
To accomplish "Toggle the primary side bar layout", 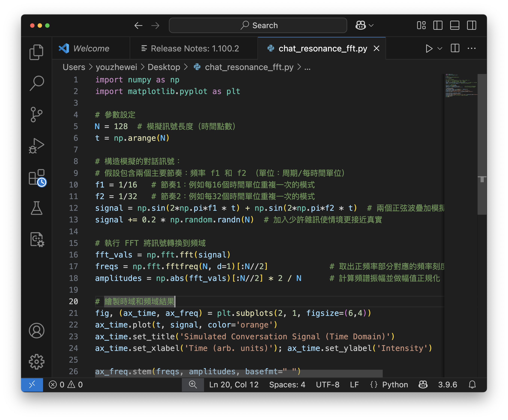I will click(438, 25).
